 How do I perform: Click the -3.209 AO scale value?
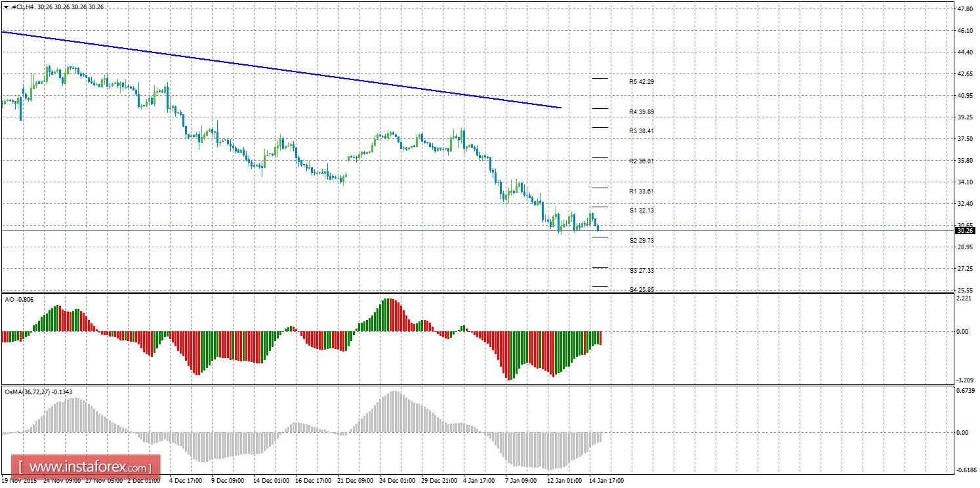coord(964,380)
